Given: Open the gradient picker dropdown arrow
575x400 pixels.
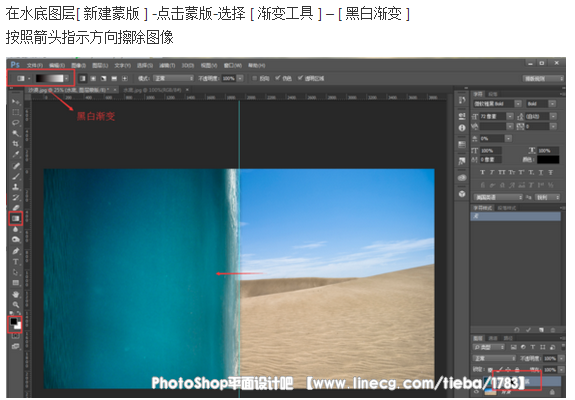Looking at the screenshot, I should click(66, 78).
